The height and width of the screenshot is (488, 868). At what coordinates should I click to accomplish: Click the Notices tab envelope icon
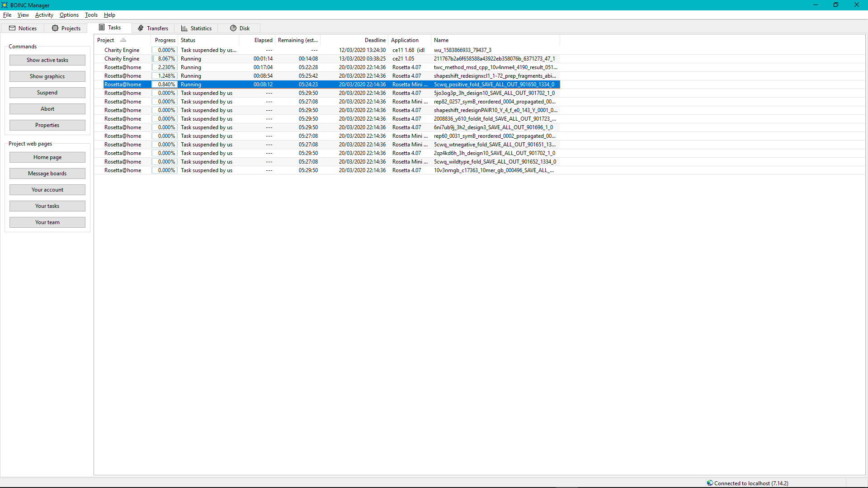click(12, 28)
